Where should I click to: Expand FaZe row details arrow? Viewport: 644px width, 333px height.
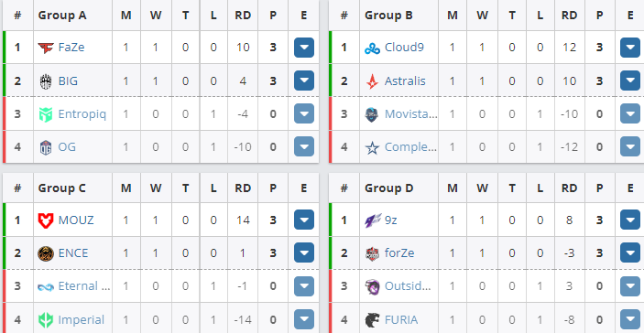click(304, 48)
